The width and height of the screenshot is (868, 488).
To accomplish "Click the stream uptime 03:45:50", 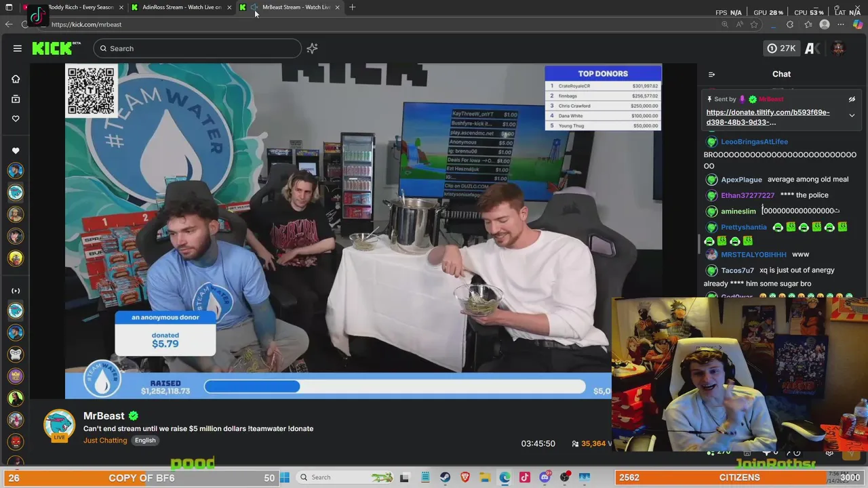I will pyautogui.click(x=538, y=443).
